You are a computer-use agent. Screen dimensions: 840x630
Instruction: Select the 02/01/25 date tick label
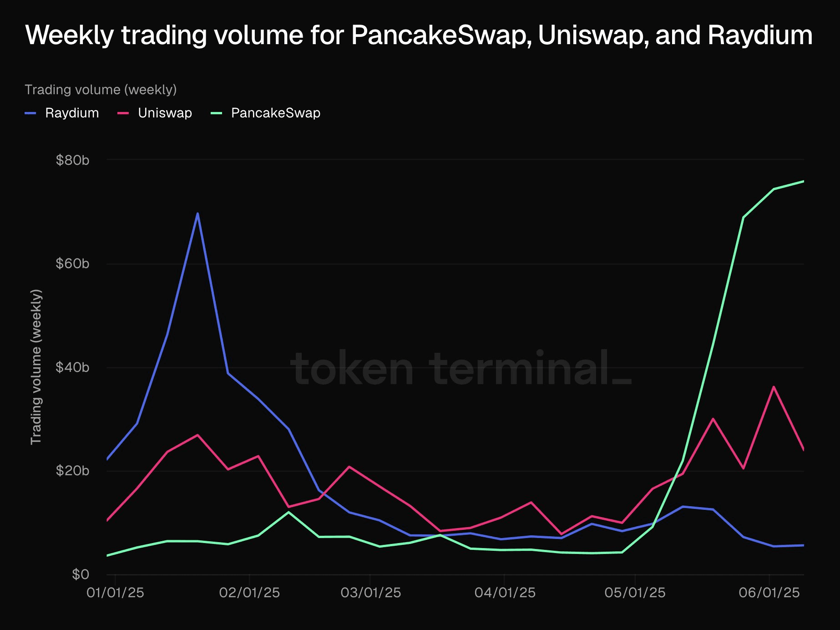pos(249,593)
